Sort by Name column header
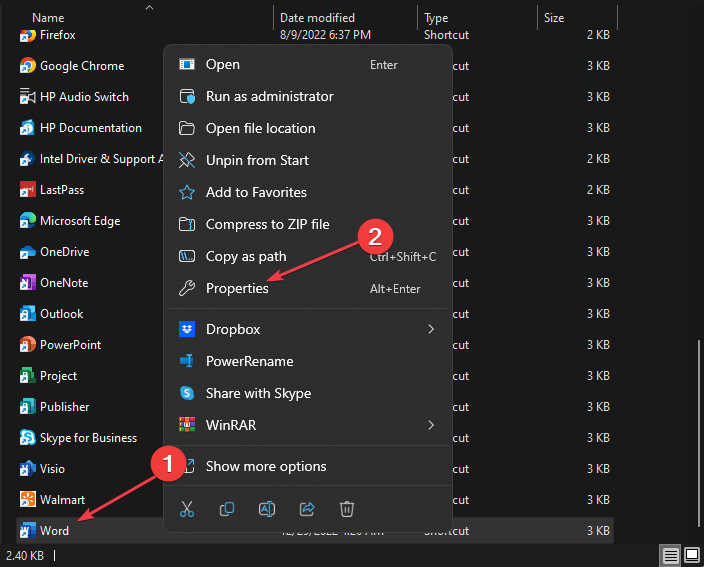704x567 pixels. (x=48, y=18)
